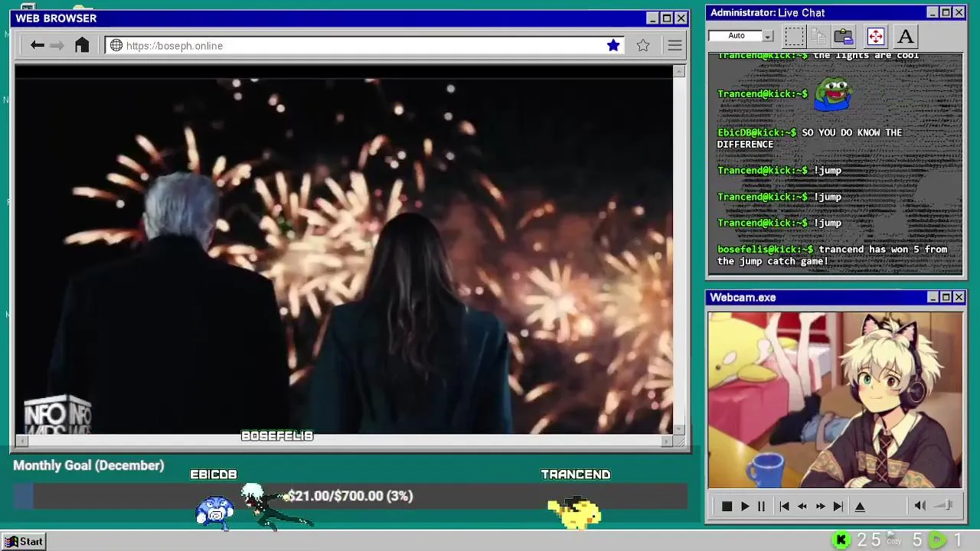
Task: Skip to previous track in Webcam.exe
Action: coord(784,506)
